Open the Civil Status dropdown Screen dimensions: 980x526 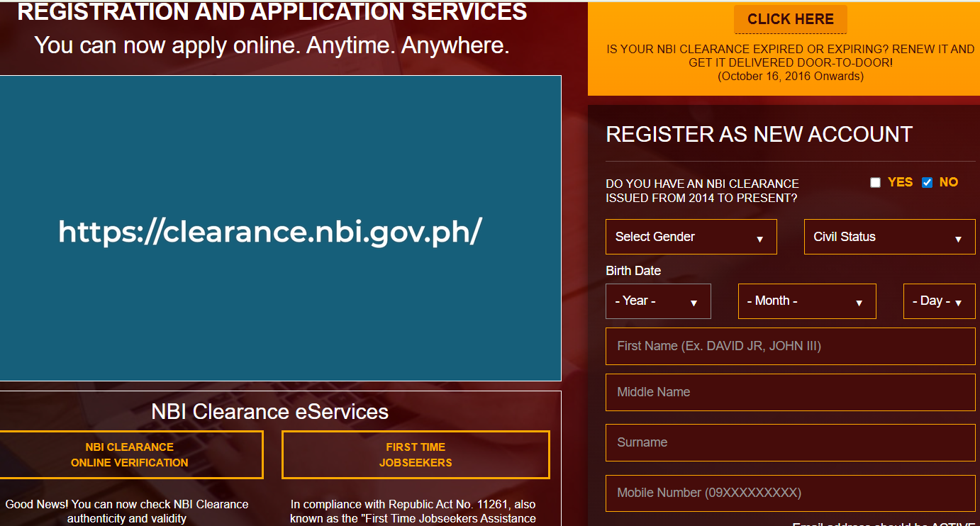click(889, 236)
